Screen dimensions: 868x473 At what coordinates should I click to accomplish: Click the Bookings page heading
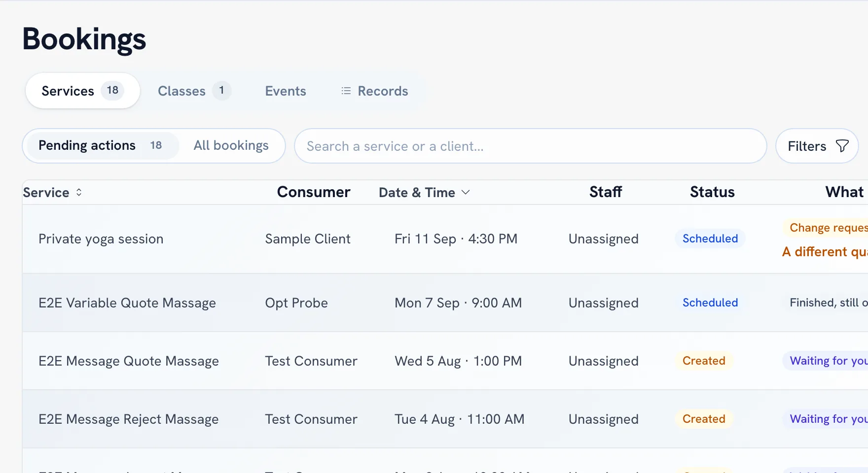[x=84, y=39]
